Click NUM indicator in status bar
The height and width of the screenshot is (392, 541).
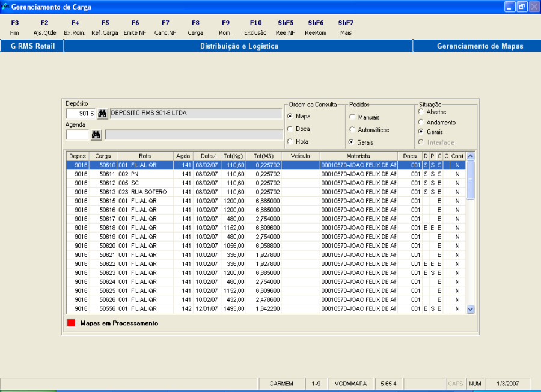[475, 384]
